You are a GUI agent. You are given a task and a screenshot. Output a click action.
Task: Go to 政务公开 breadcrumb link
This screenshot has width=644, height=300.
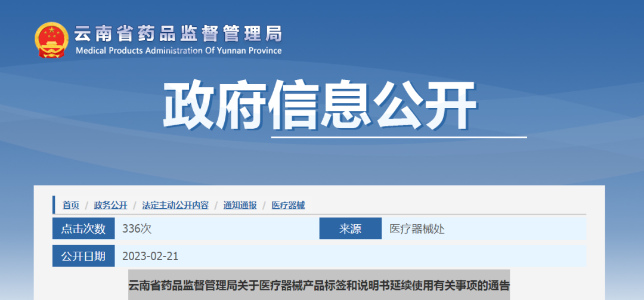pyautogui.click(x=110, y=206)
